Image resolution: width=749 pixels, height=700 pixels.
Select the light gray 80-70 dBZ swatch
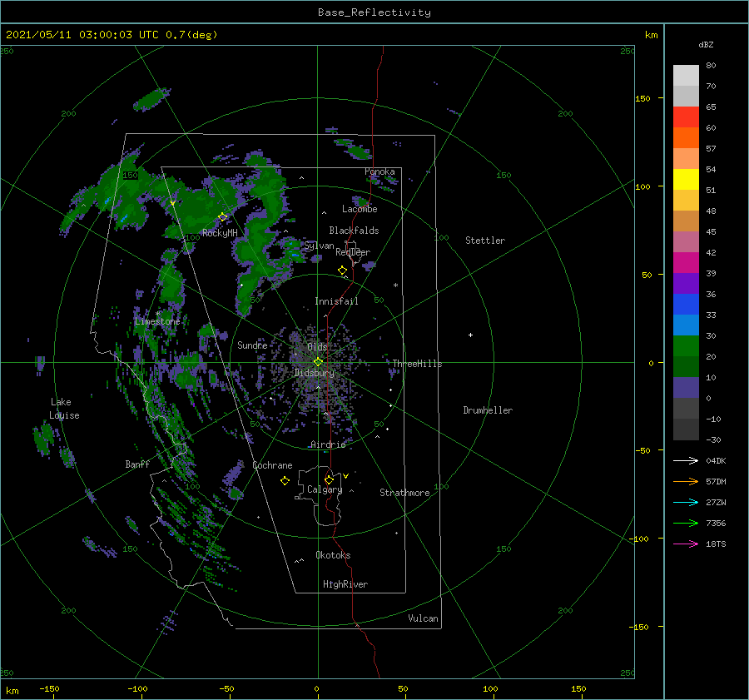pos(686,75)
